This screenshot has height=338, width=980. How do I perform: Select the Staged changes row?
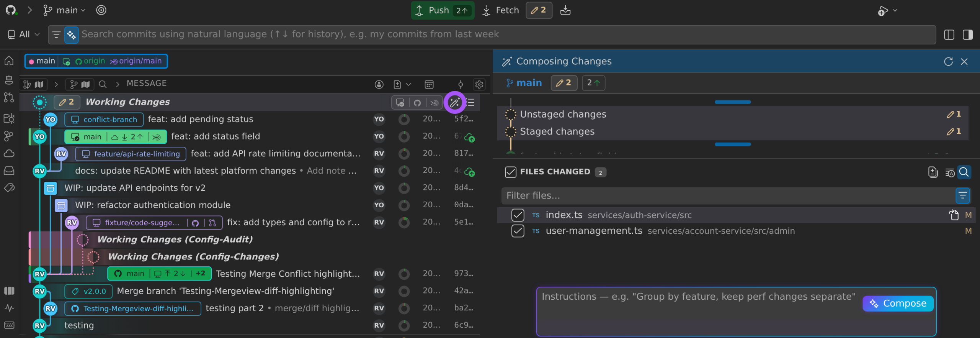tap(732, 131)
